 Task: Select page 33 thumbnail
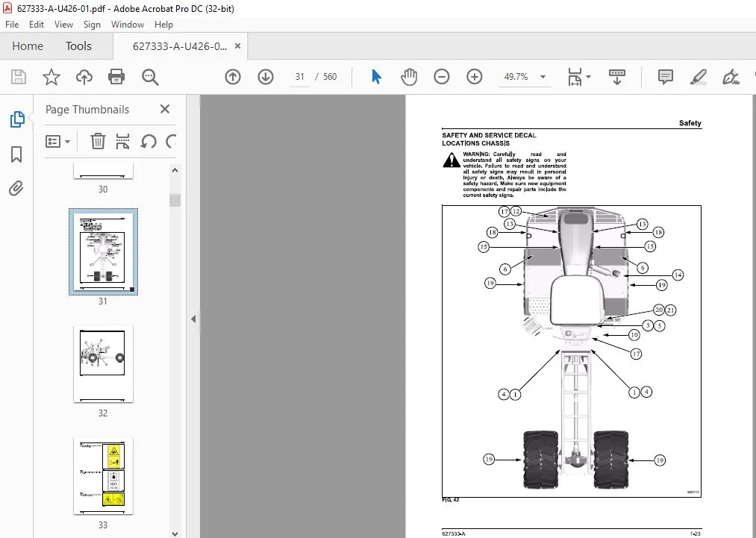click(103, 476)
